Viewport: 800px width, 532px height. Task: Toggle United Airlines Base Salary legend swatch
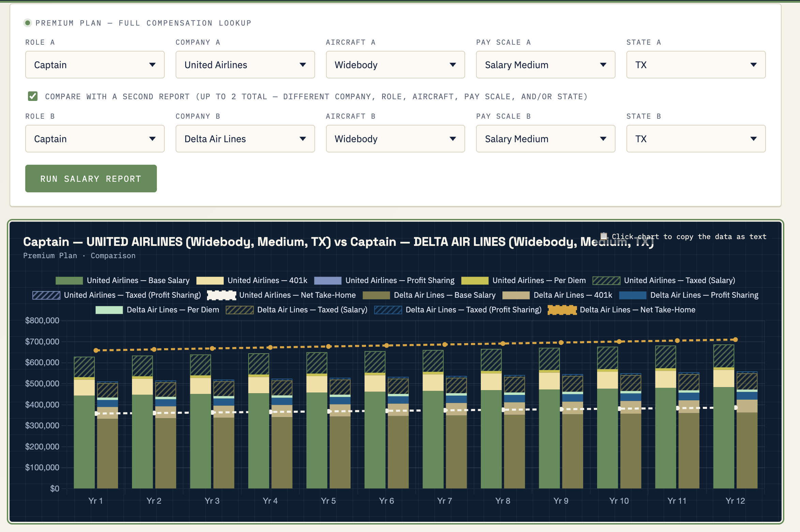point(69,281)
